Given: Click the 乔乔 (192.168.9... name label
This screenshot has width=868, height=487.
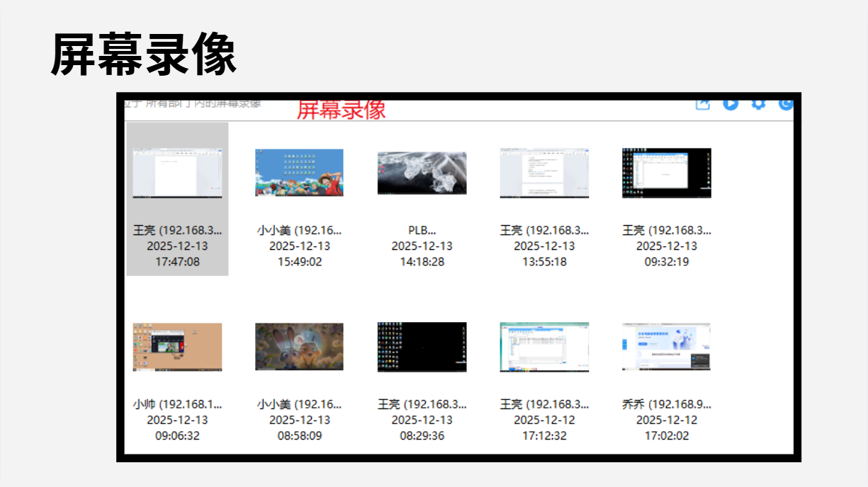Looking at the screenshot, I should click(x=666, y=404).
